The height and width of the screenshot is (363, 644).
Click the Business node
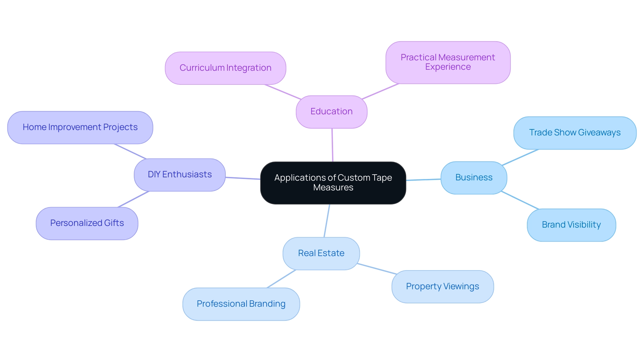pyautogui.click(x=481, y=184)
